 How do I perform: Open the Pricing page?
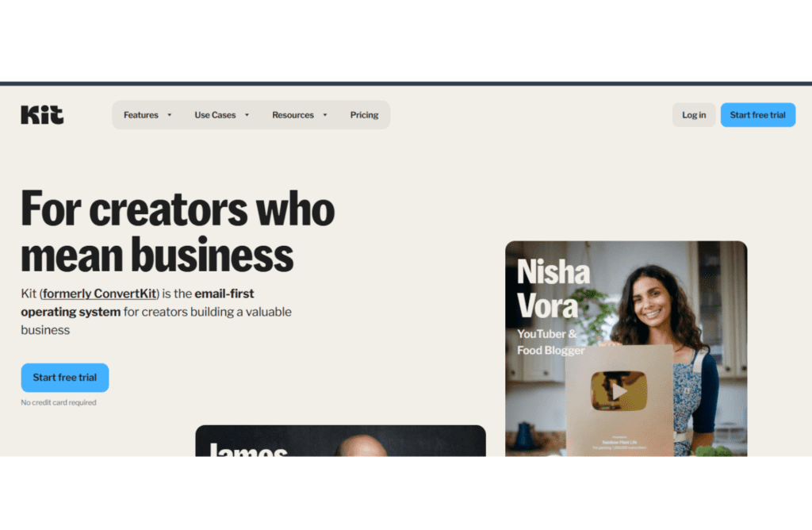click(364, 115)
